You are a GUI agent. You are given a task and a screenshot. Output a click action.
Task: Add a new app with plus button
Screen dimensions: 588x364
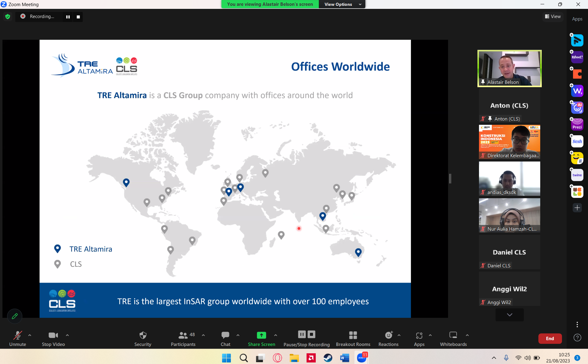point(577,208)
